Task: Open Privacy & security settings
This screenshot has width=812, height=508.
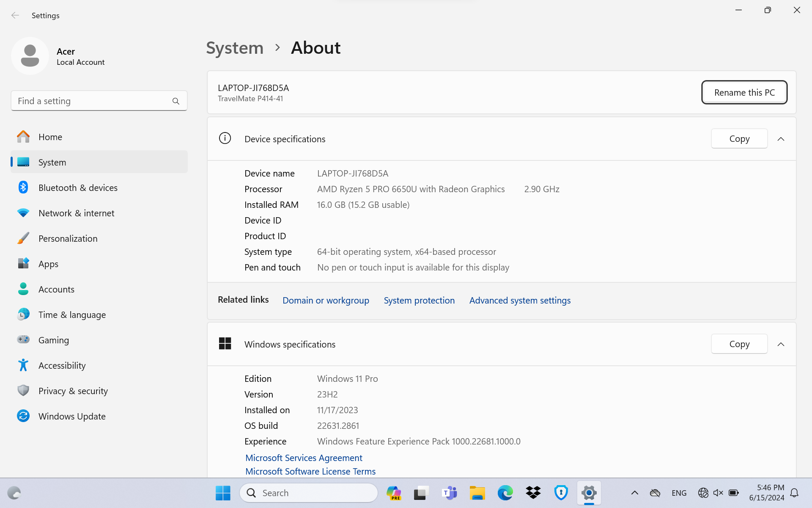Action: 73,391
